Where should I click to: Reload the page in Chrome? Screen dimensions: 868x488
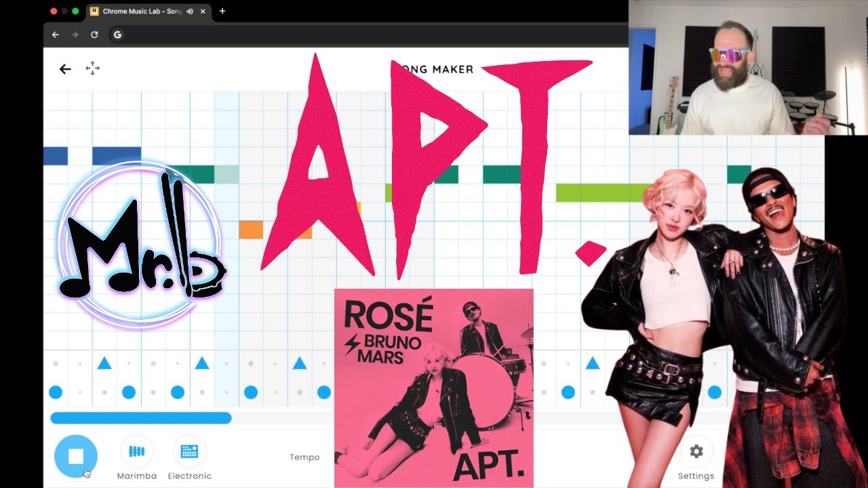tap(94, 35)
